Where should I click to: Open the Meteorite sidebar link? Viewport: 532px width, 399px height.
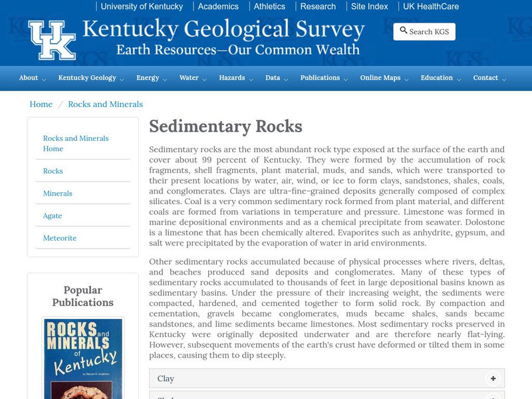[x=60, y=238]
